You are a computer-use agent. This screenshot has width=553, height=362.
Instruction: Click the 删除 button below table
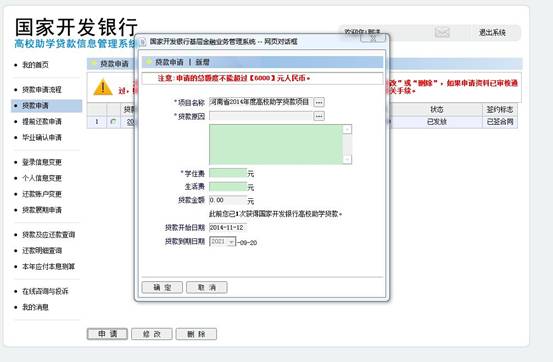[x=196, y=334]
